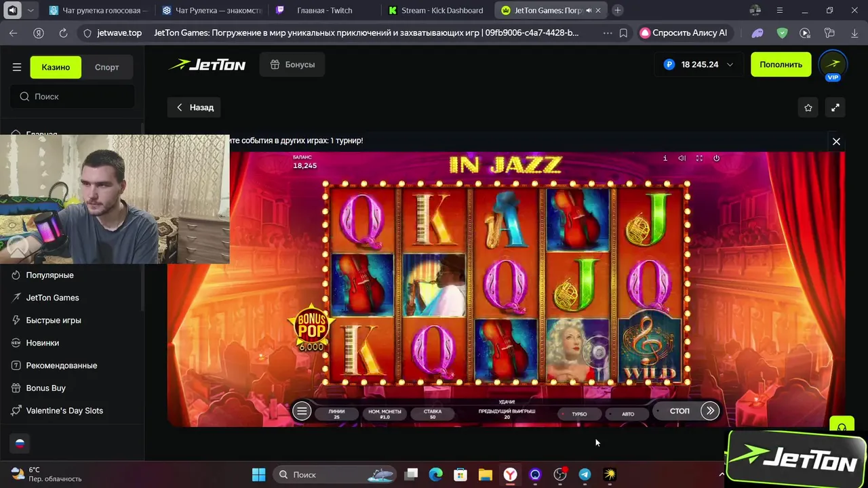This screenshot has height=488, width=868.
Task: Reload the page
Action: click(x=63, y=33)
